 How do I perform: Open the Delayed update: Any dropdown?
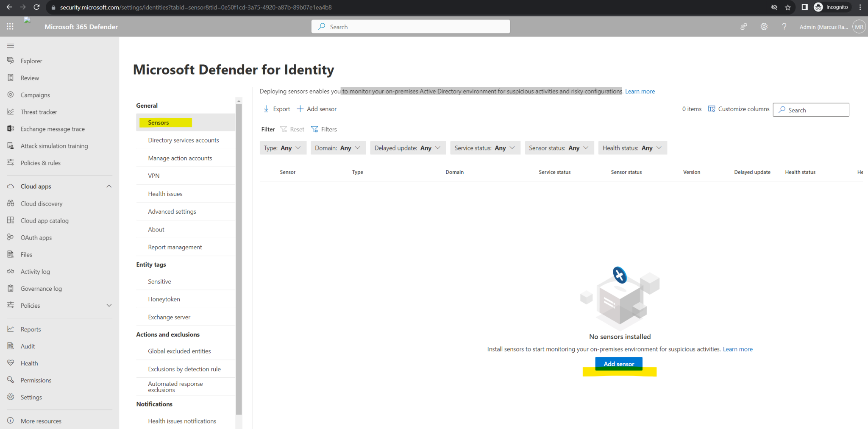[408, 148]
